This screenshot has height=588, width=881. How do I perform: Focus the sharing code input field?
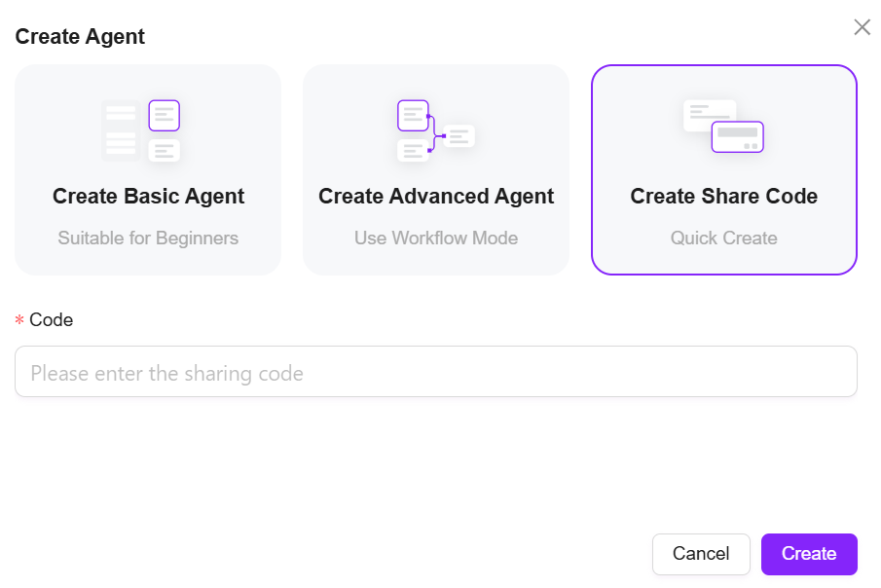[436, 372]
